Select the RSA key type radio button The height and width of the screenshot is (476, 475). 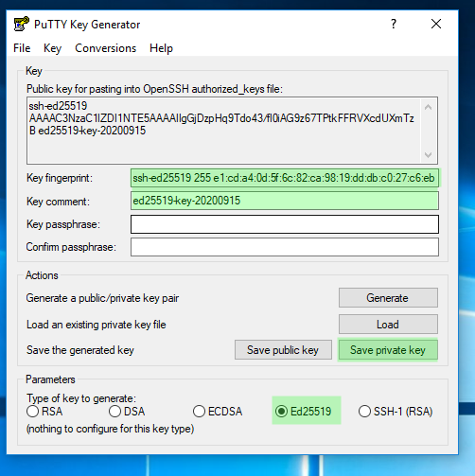pos(44,412)
